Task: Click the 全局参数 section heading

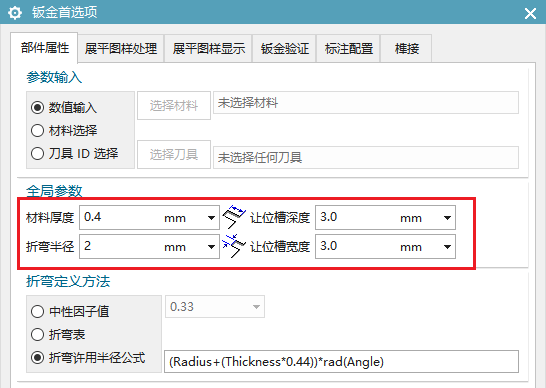Action: [x=54, y=191]
